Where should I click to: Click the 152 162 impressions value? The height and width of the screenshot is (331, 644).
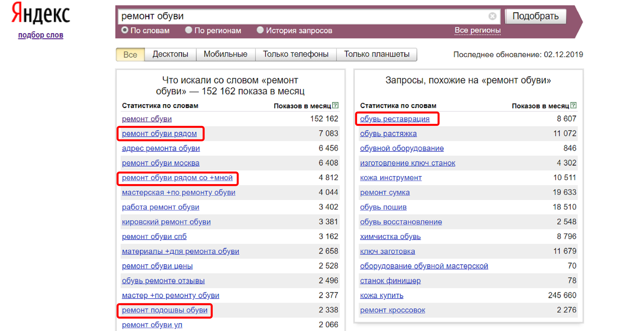point(324,119)
